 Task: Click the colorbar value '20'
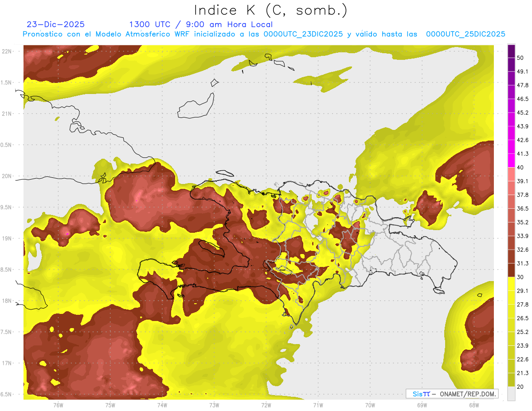click(x=521, y=387)
